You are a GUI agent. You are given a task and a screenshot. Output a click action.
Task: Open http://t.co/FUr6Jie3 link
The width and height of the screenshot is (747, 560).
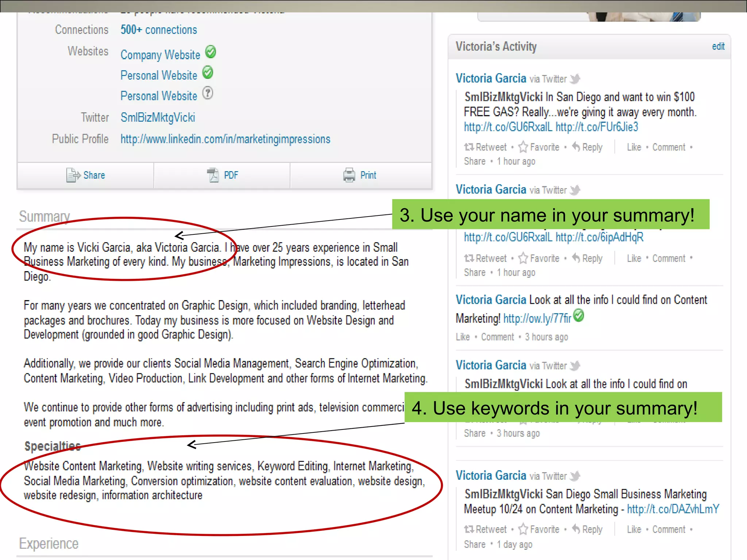(x=597, y=127)
